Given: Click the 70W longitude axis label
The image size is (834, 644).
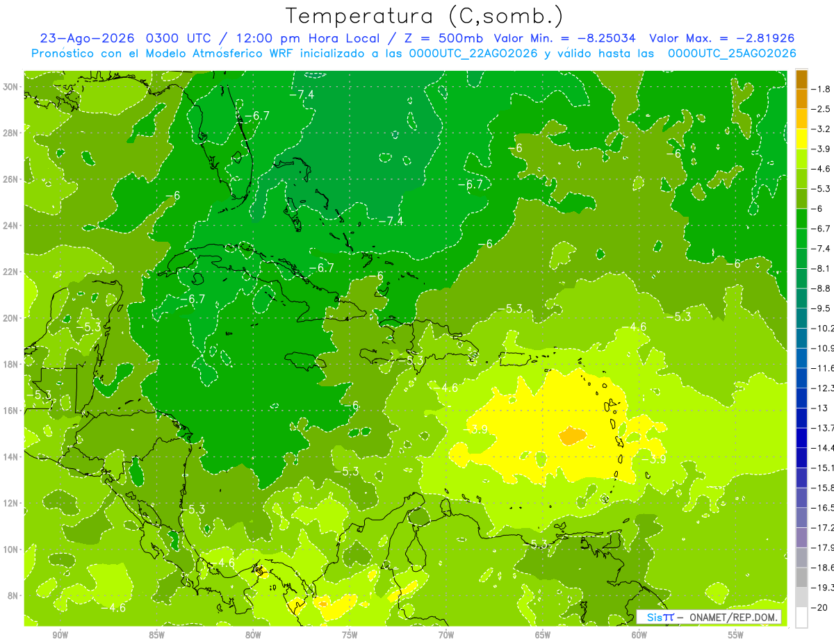Looking at the screenshot, I should click(446, 635).
